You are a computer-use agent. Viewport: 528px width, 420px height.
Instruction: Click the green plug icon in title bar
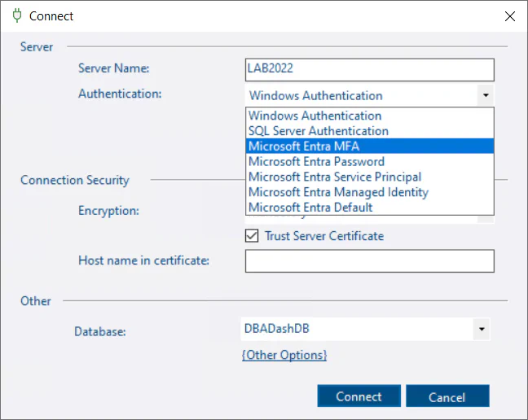16,15
